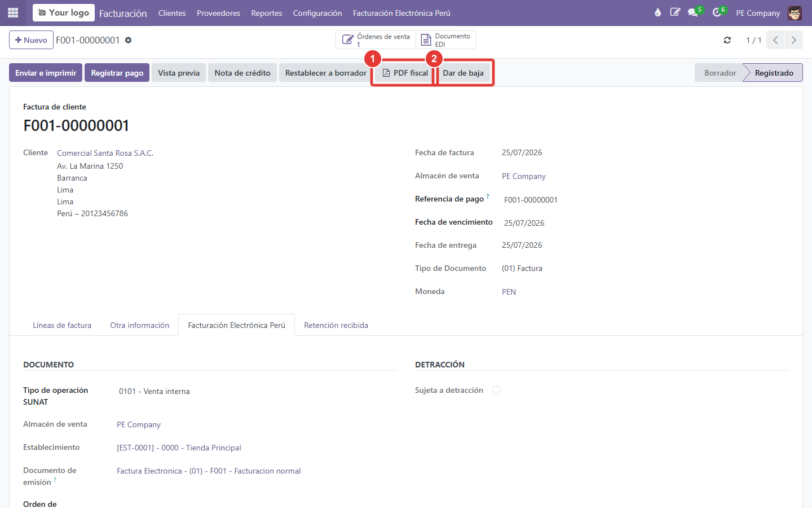
Task: Click Tipo de Documento value (01) Factura
Action: pyautogui.click(x=522, y=268)
